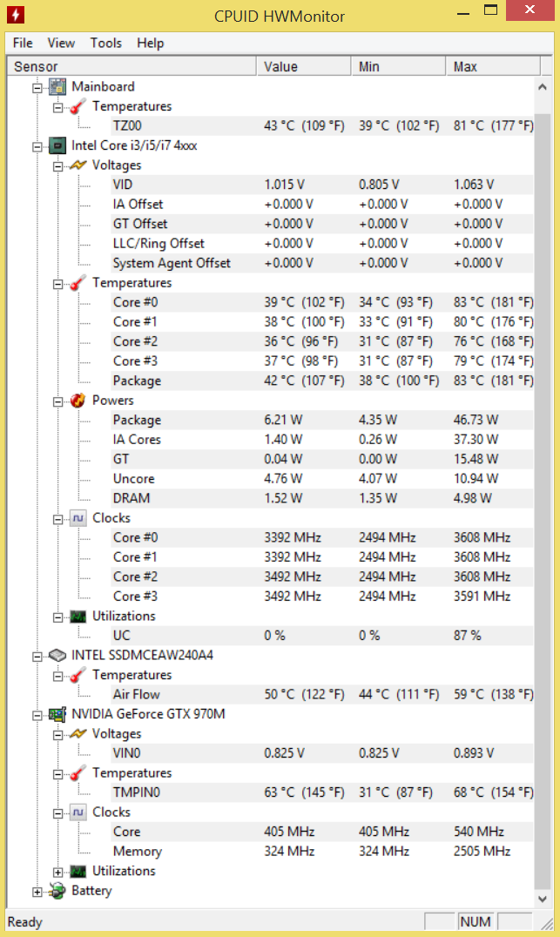The width and height of the screenshot is (560, 937).
Task: Click the NVIDIA GeForce GTX 970M card icon
Action: 57,714
